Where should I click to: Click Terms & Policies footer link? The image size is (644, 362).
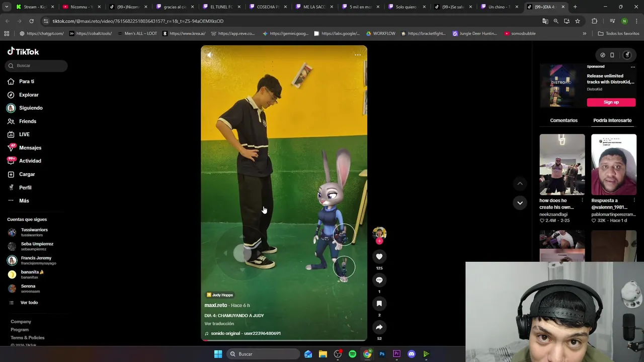pos(28,338)
